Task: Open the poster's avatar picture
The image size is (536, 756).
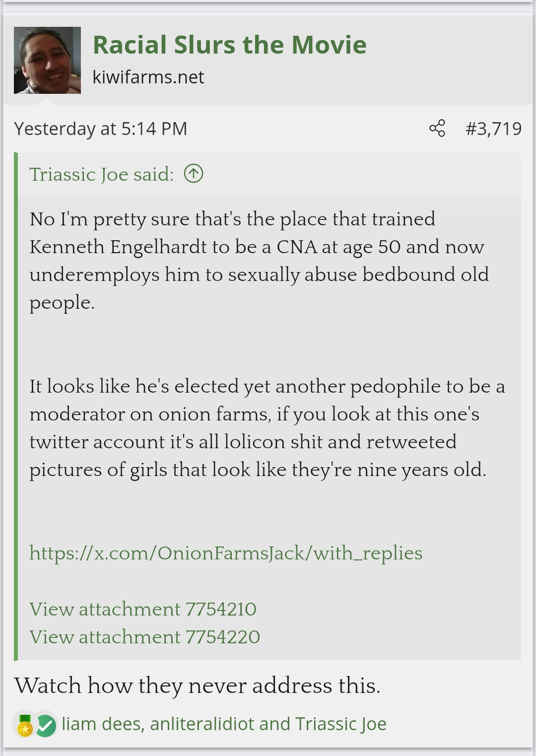Action: pyautogui.click(x=47, y=60)
